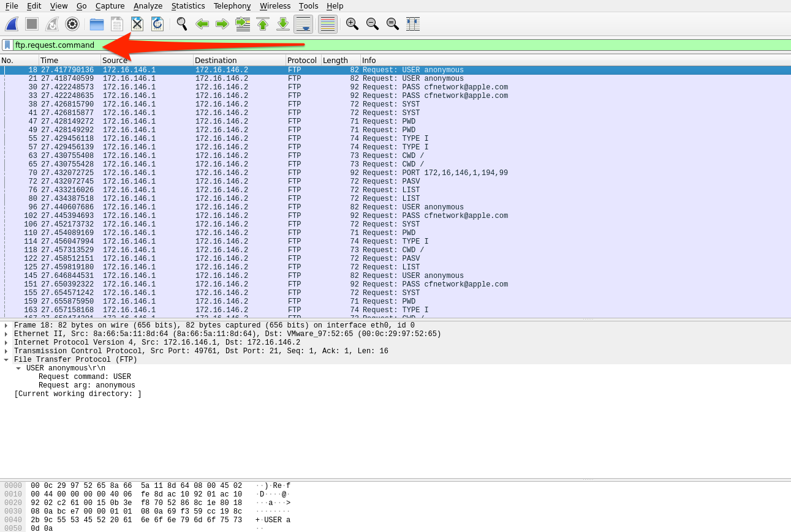The height and width of the screenshot is (532, 791).
Task: Collapse the File Transfer Protocol section
Action: 6,360
